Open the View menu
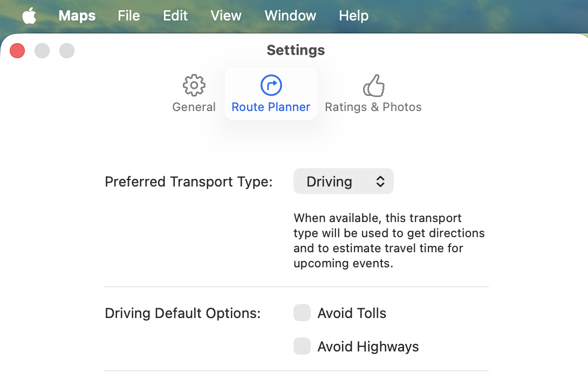The image size is (588, 373). point(226,16)
